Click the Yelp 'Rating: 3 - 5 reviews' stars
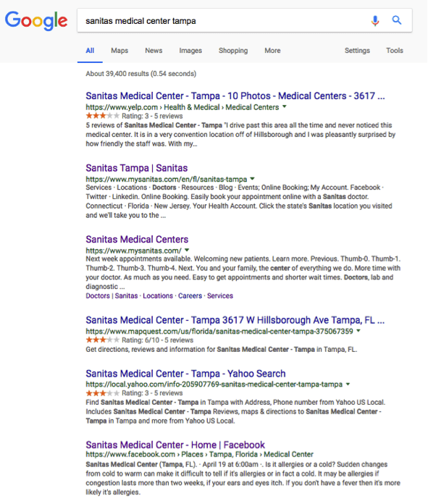428x504 pixels. pos(102,116)
